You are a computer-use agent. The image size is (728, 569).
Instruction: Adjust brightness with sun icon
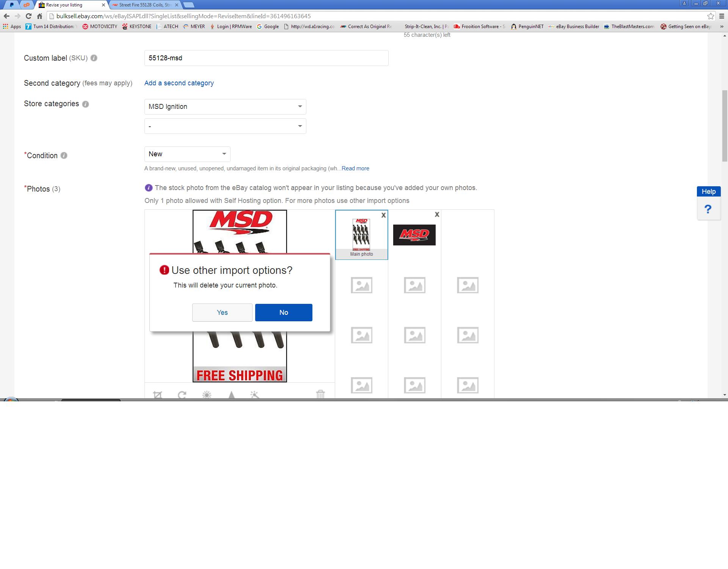(x=207, y=395)
